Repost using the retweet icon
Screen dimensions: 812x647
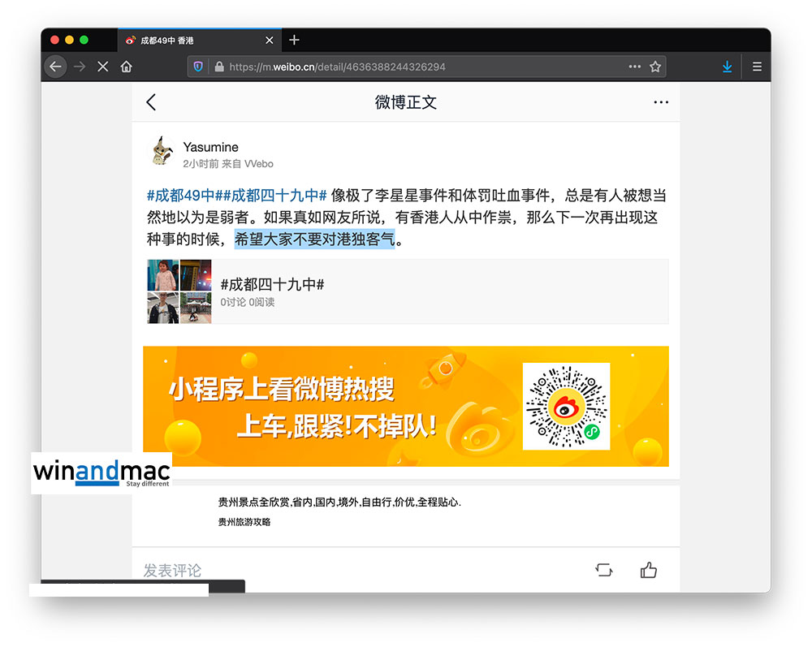[x=604, y=570]
